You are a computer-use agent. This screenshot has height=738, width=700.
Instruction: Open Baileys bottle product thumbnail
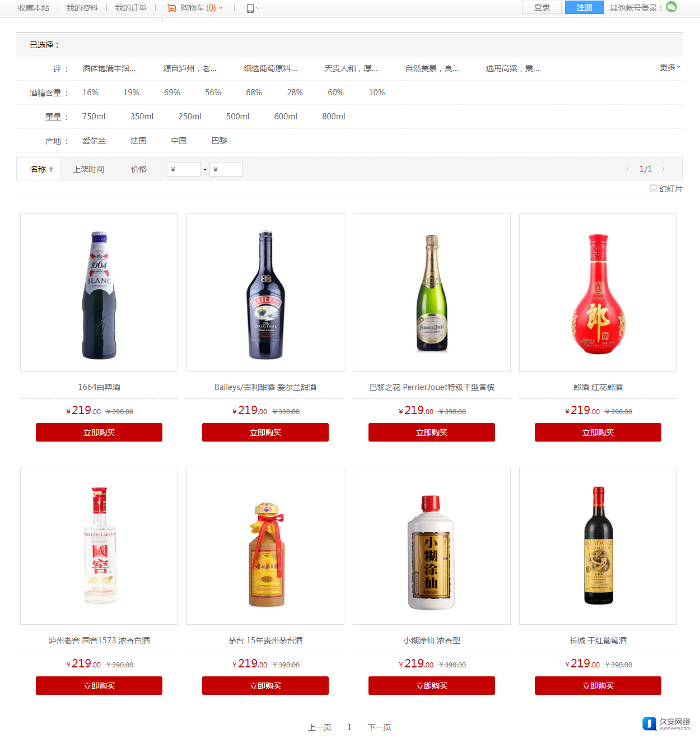[x=265, y=293]
